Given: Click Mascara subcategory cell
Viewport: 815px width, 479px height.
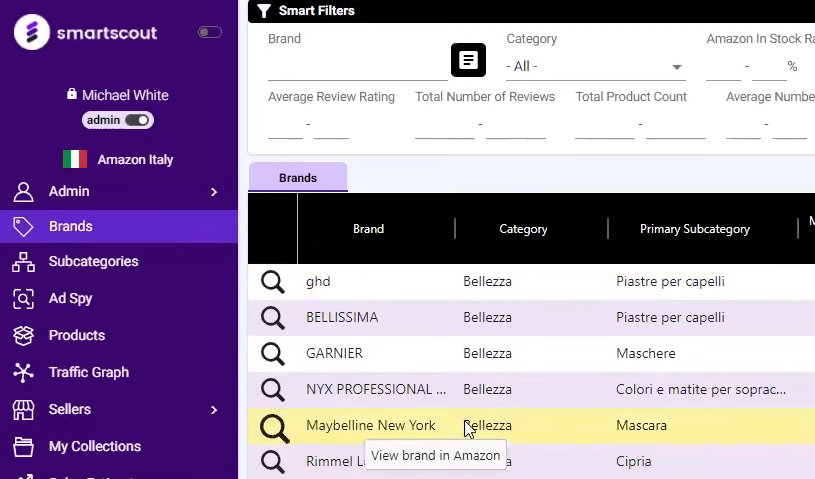Looking at the screenshot, I should click(x=641, y=425).
